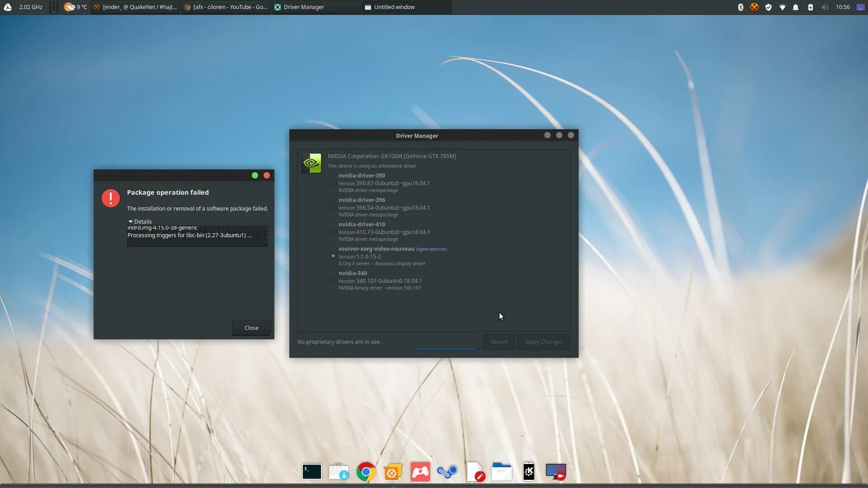Click 'This device is using an alternative driver.'
The image size is (868, 488).
tap(372, 166)
